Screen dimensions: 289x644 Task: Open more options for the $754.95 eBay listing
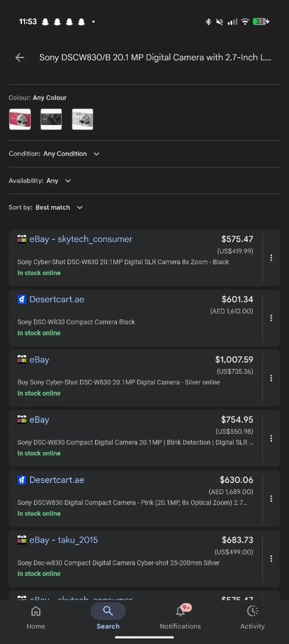tap(271, 438)
